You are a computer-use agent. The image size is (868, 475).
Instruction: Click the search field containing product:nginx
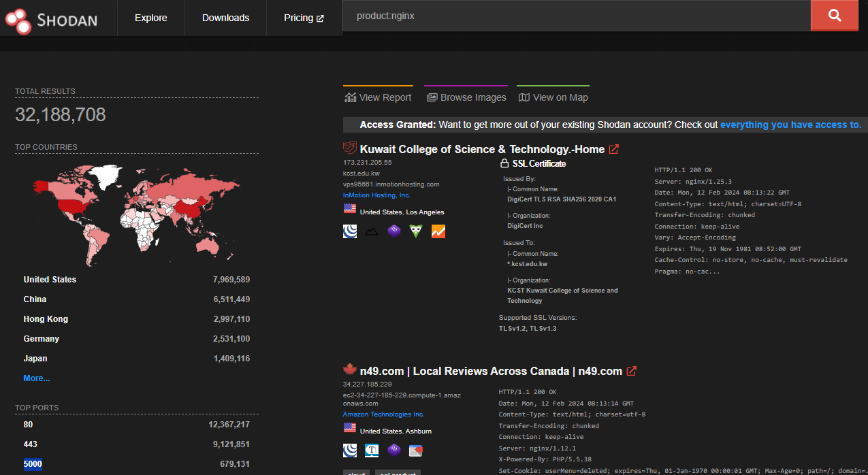tap(576, 16)
